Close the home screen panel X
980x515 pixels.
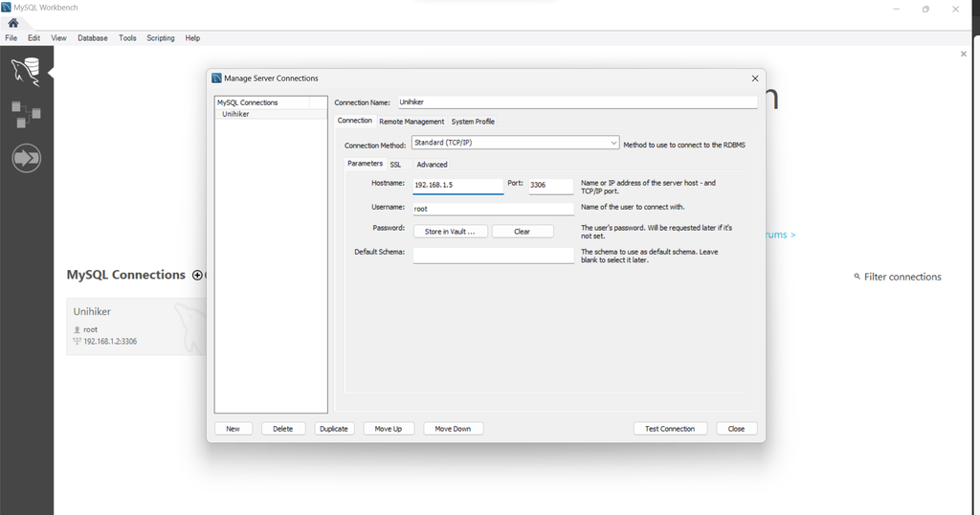coord(963,55)
